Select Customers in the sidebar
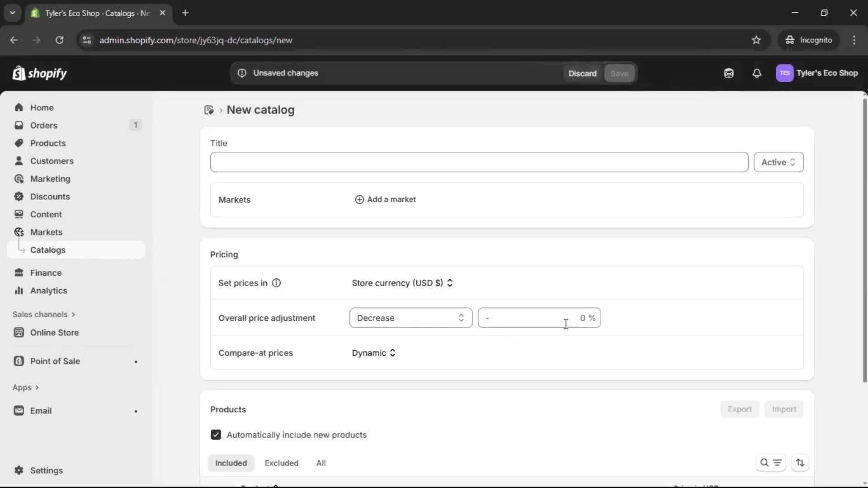 (x=52, y=161)
